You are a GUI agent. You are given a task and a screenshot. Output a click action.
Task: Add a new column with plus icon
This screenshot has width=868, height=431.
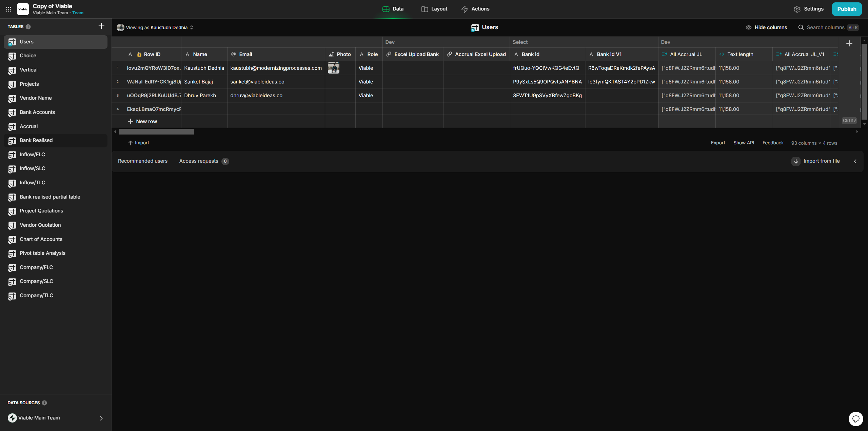pyautogui.click(x=849, y=43)
